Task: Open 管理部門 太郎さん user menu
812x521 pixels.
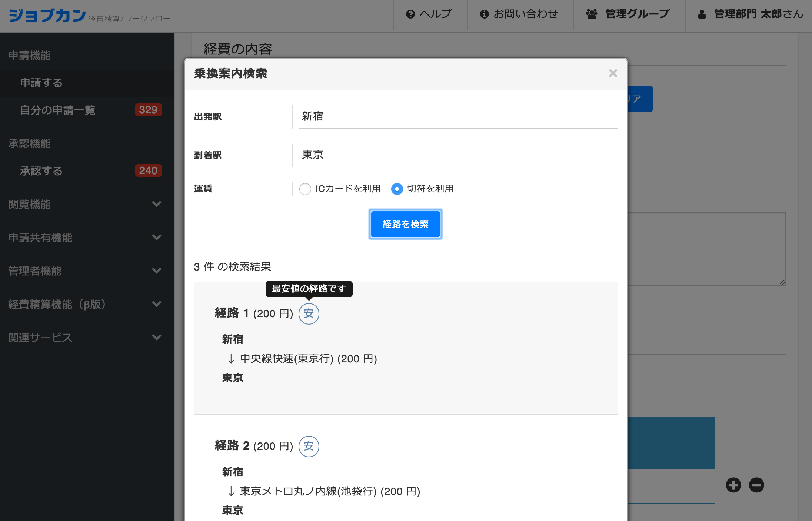Action: (750, 14)
